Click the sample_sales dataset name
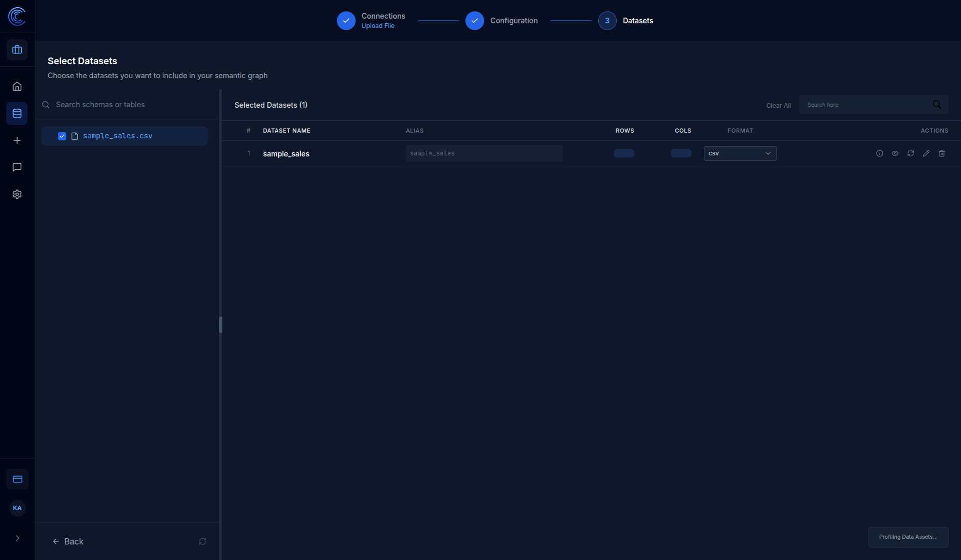The image size is (961, 560). (x=286, y=154)
